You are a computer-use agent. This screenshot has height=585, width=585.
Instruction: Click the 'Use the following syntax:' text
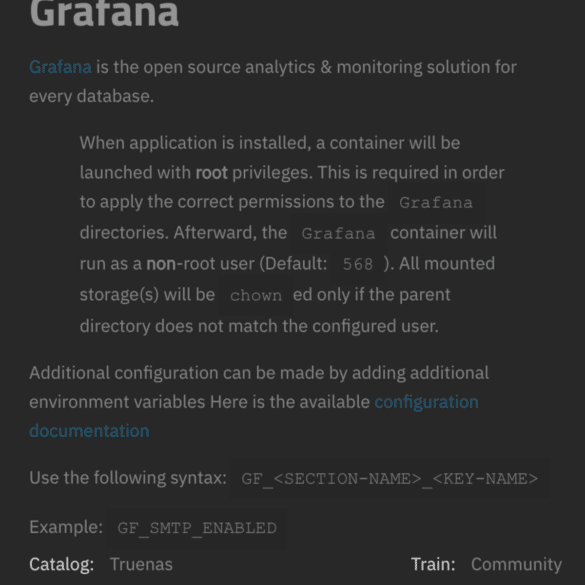point(128,478)
